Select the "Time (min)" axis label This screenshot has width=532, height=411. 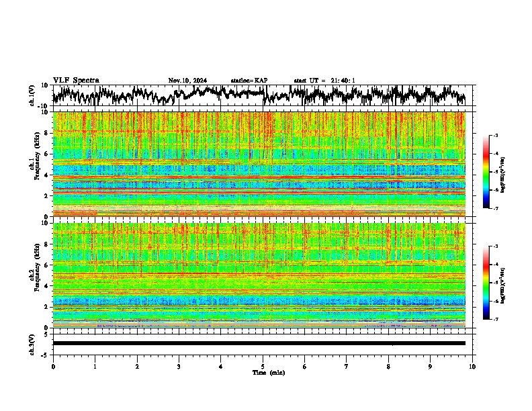[x=269, y=373]
